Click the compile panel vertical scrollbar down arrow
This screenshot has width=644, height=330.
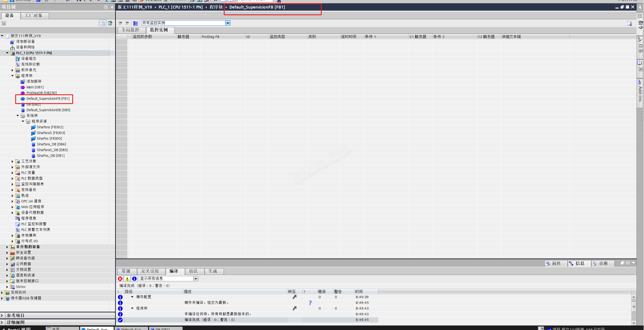(x=633, y=323)
